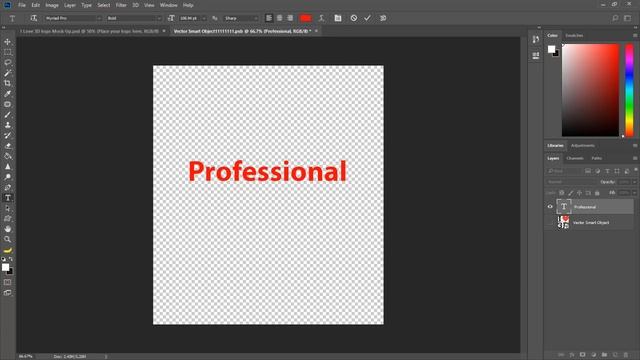Switch to the Logo Mock-Up document tab
The width and height of the screenshot is (640, 360).
point(89,31)
